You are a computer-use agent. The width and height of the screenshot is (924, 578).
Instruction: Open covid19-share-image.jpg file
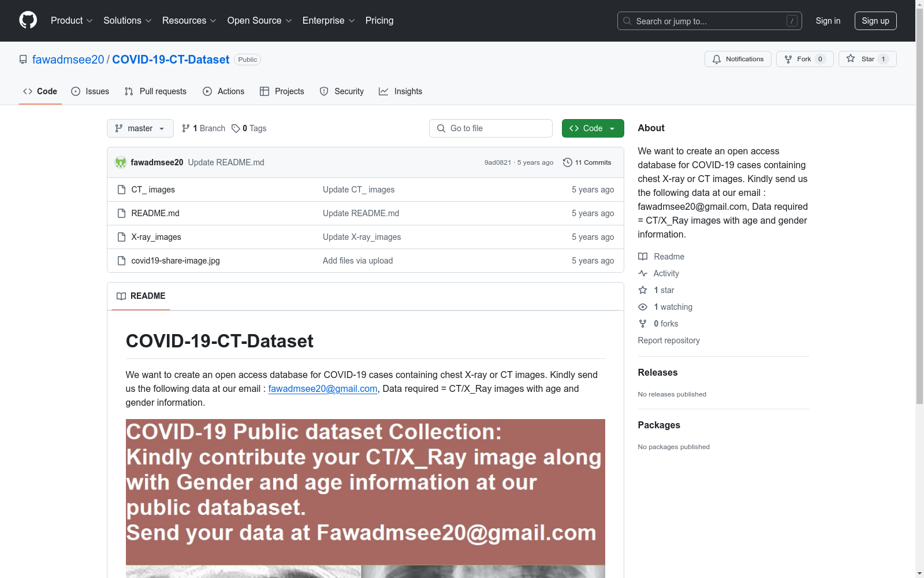coord(176,261)
